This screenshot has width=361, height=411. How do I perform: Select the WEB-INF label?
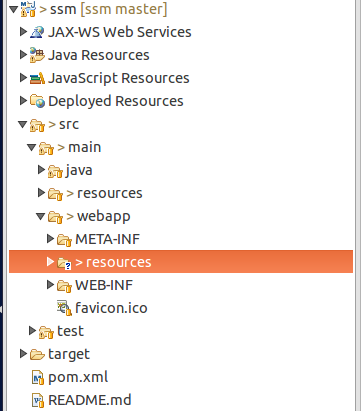coord(104,285)
